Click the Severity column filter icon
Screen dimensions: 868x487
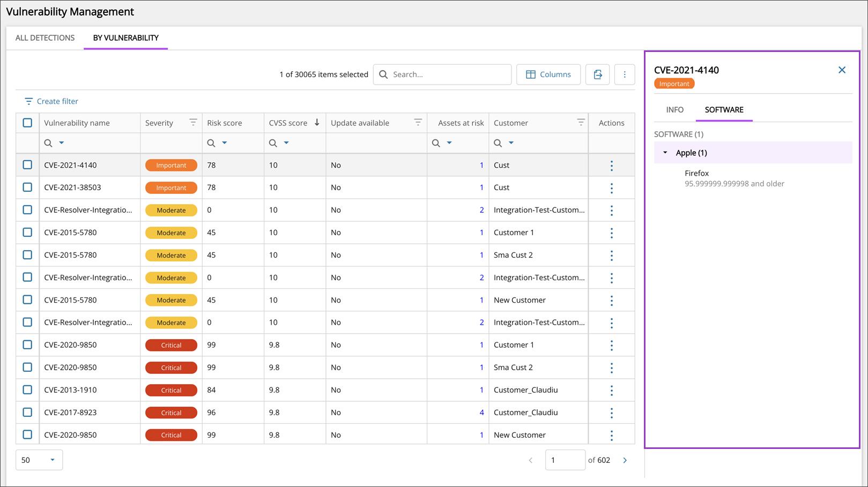[193, 123]
